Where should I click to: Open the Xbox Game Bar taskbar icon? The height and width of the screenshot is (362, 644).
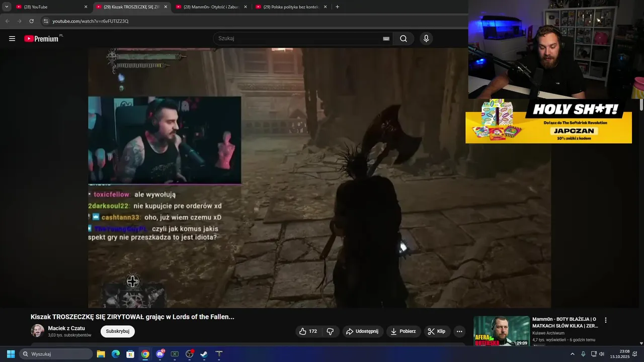tap(175, 354)
